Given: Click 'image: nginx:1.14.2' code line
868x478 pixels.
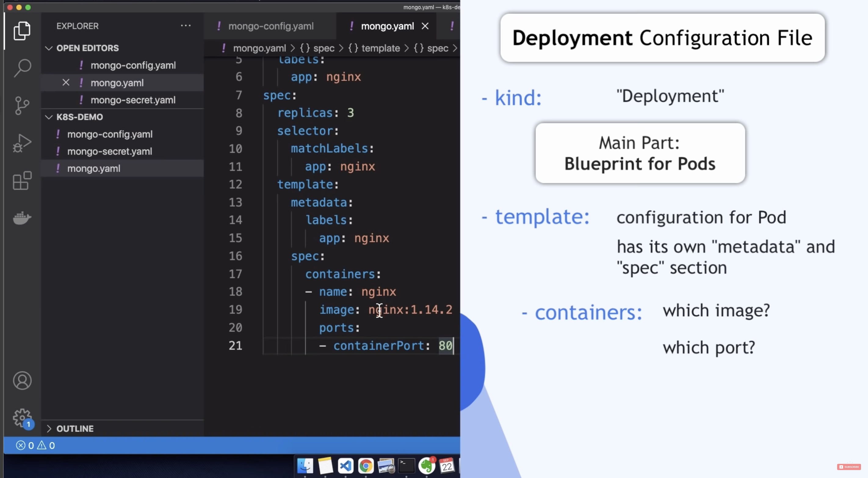Looking at the screenshot, I should [385, 310].
